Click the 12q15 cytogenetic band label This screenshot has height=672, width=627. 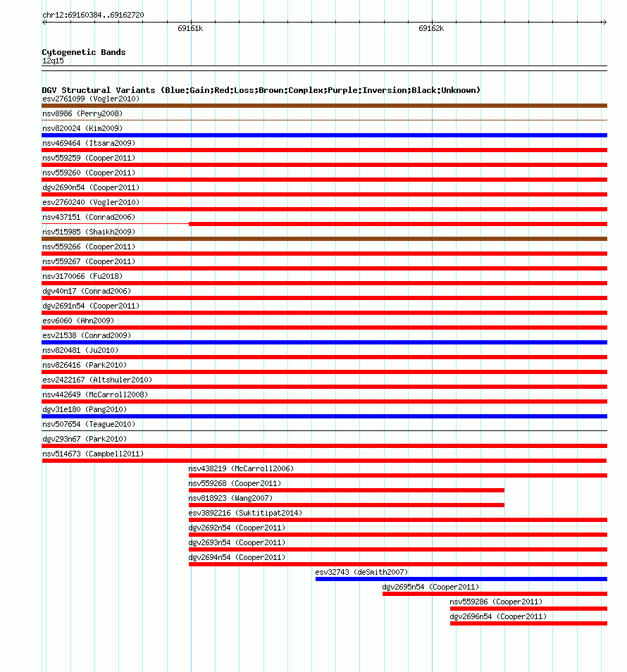coord(53,61)
